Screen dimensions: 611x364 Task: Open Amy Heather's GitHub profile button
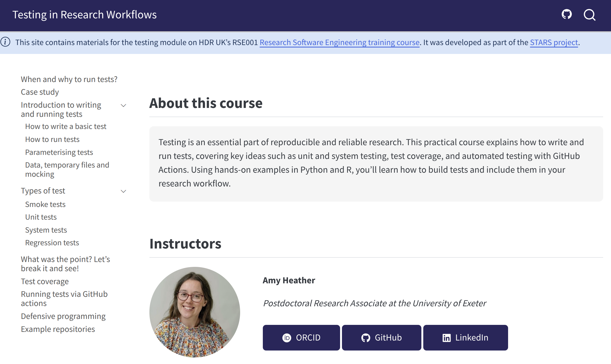[381, 338]
